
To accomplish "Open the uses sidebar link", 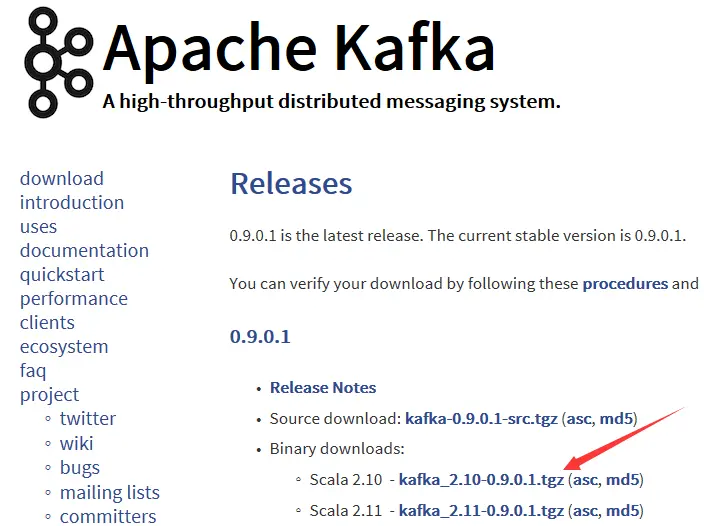I will (39, 227).
